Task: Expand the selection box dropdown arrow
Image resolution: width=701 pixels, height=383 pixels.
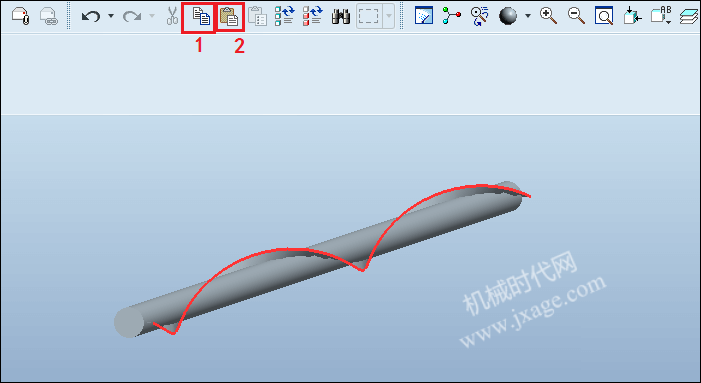Action: click(389, 17)
